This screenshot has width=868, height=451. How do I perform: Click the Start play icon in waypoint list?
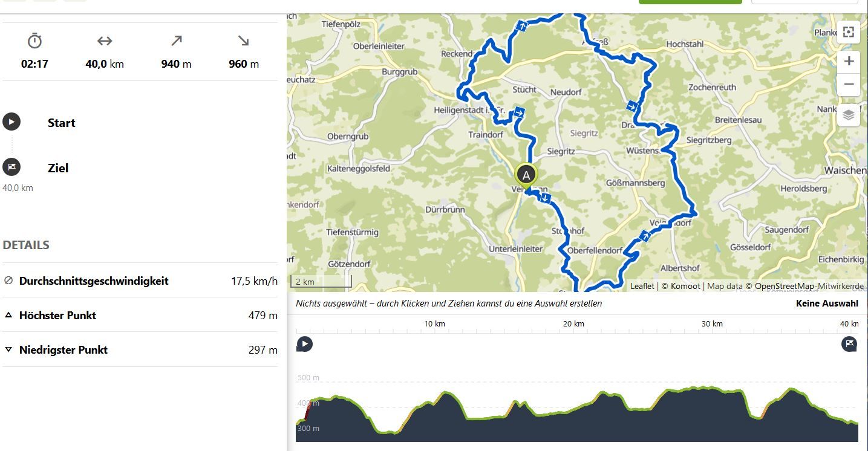point(11,122)
